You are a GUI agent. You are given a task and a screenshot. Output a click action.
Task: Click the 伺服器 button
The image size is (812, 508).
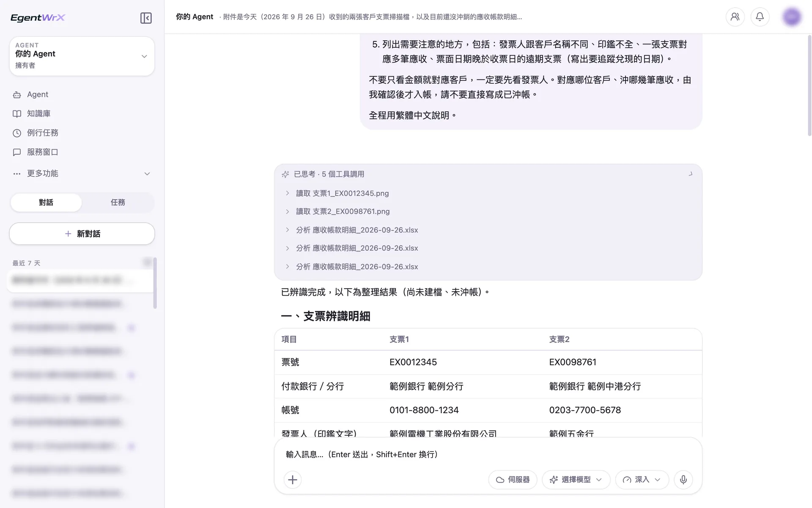(513, 480)
